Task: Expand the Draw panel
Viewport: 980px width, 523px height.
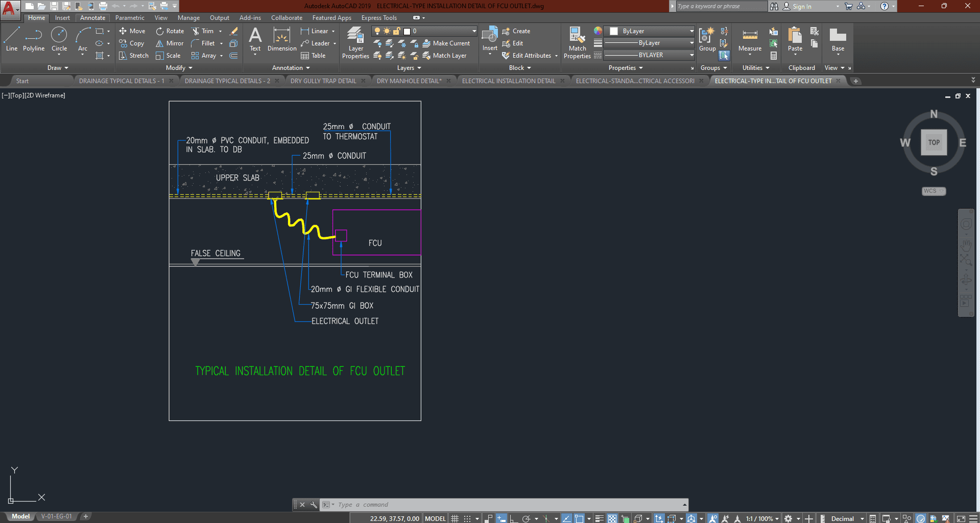Action: coord(58,68)
